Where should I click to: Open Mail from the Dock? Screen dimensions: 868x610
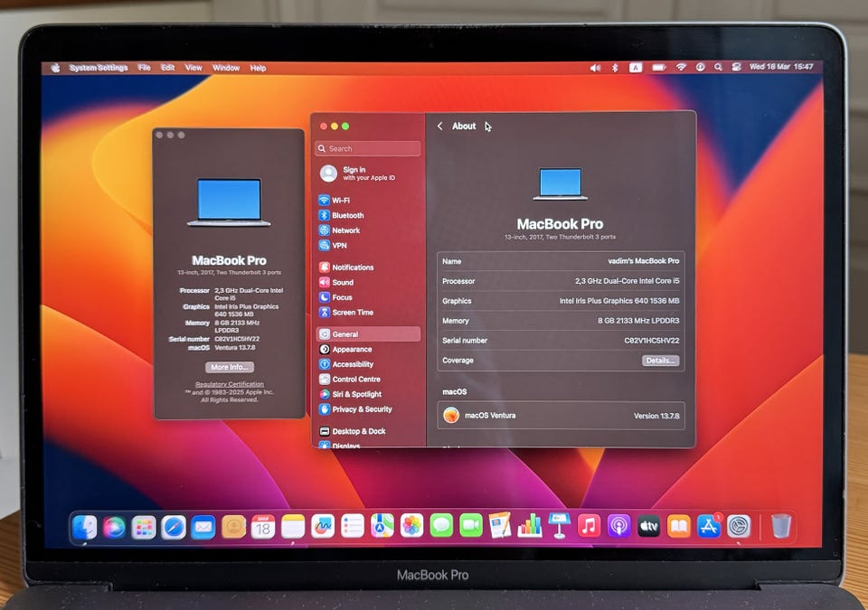[x=203, y=527]
